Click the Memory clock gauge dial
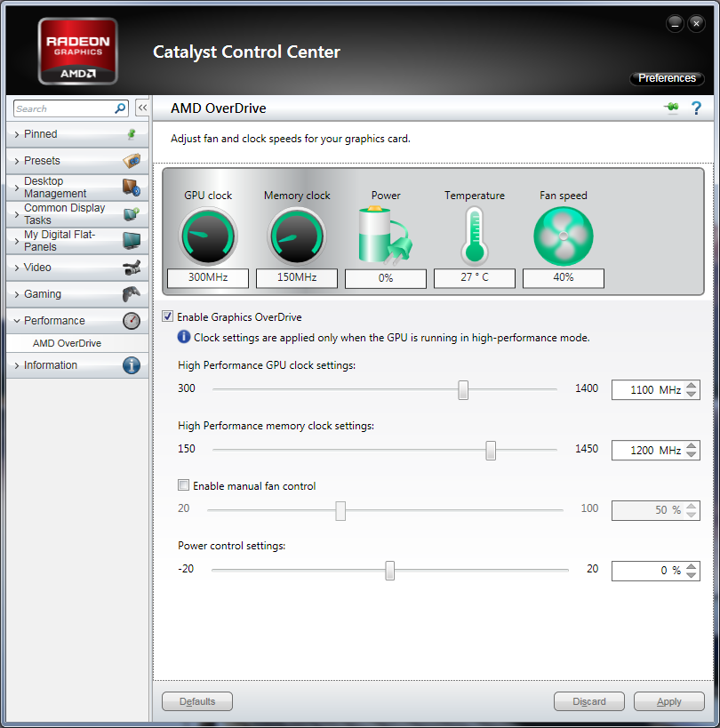 (297, 236)
